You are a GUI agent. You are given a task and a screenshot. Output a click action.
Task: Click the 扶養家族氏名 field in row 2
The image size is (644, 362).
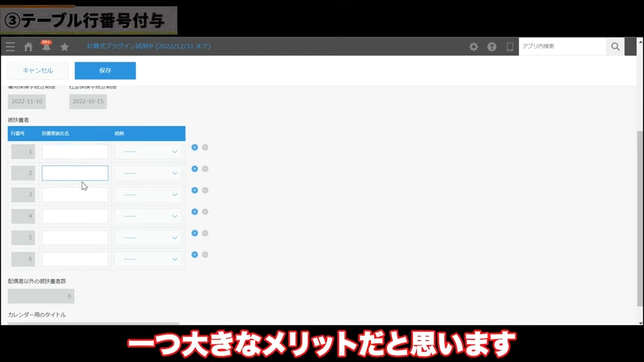click(75, 173)
